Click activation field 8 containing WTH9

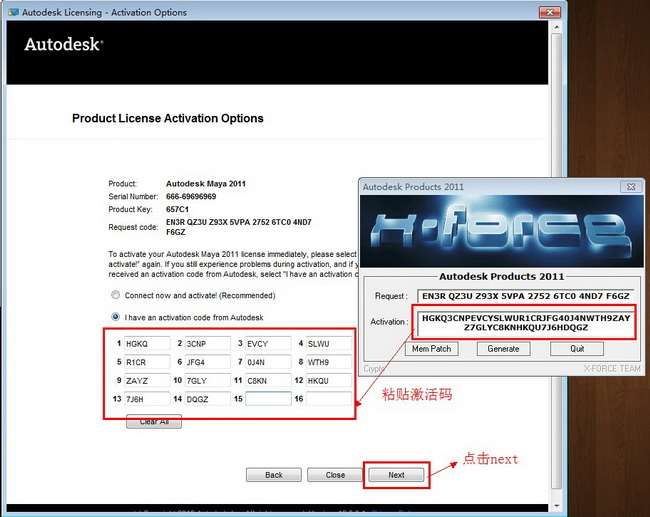click(329, 362)
